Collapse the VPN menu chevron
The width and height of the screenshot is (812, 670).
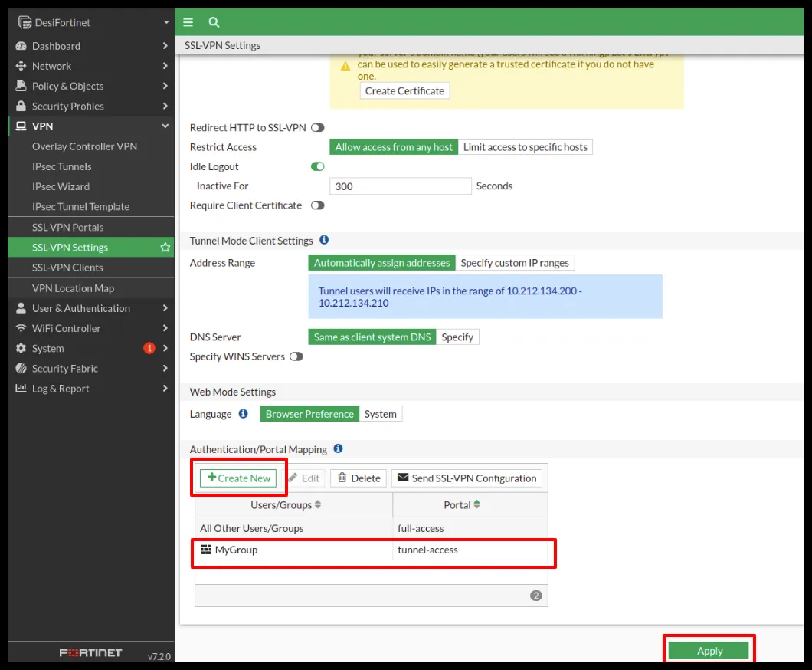[x=165, y=126]
